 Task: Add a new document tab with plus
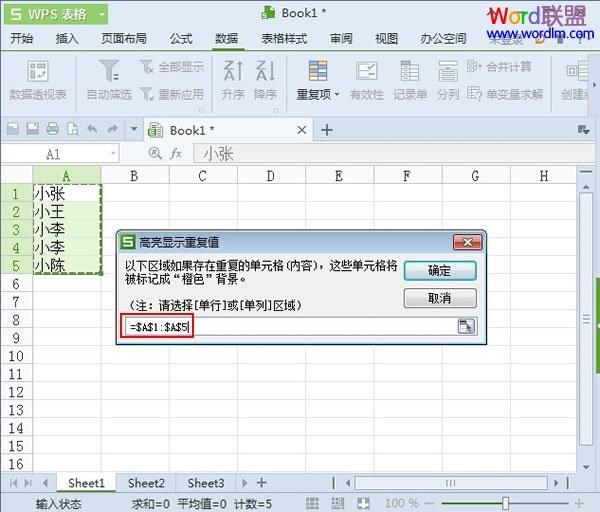pos(326,130)
